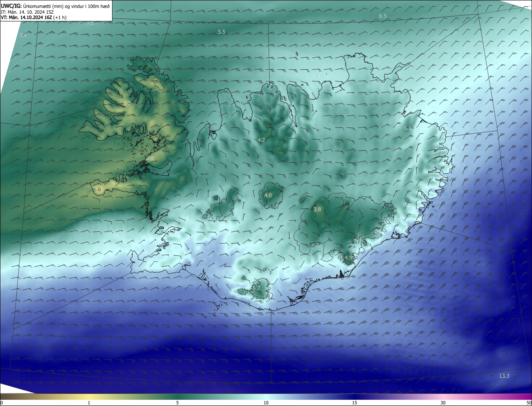Viewport: 532px width, 406px height.
Task: Click the 0 tick label on the color scale
Action: (2, 403)
